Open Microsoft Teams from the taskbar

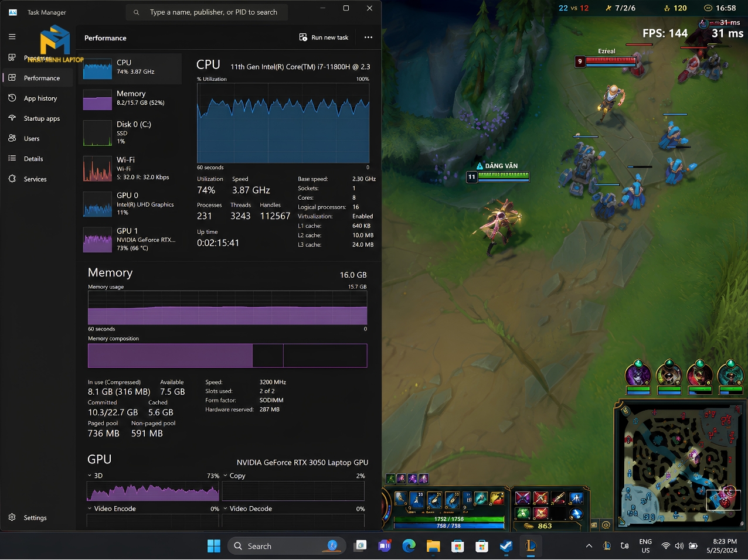click(x=385, y=546)
